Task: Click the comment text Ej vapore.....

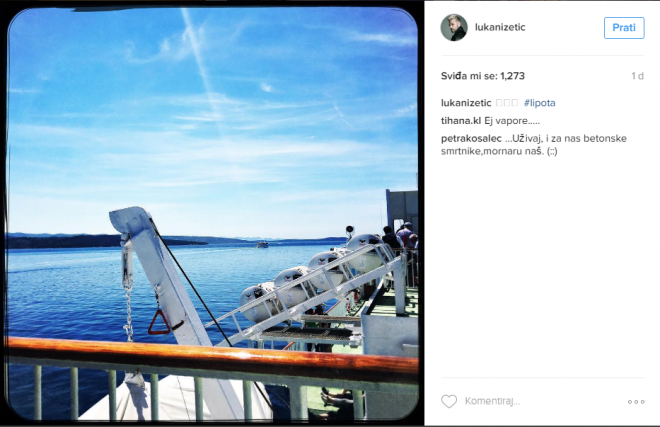Action: [512, 121]
